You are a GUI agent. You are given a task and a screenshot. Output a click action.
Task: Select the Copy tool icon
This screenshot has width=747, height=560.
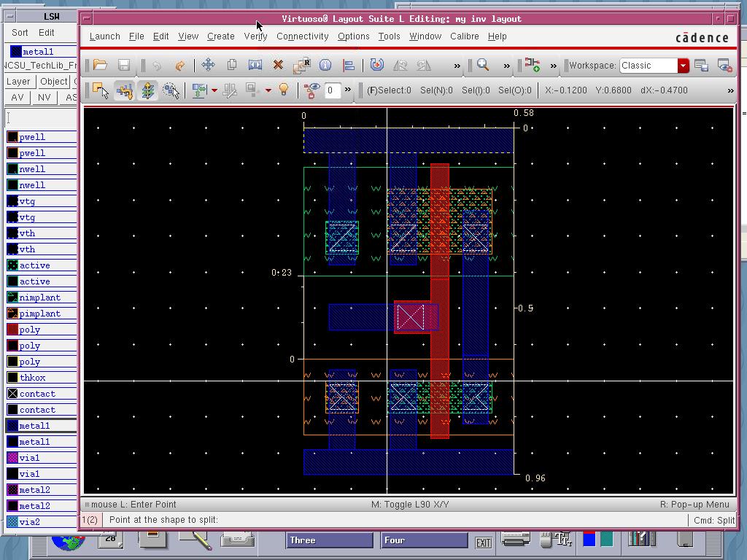click(x=232, y=65)
